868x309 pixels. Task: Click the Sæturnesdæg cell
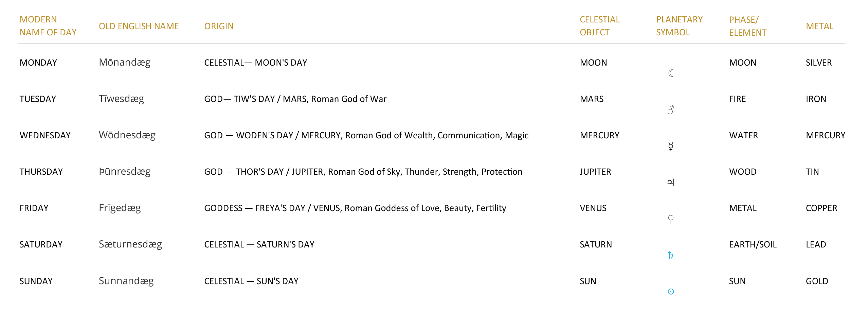pos(130,244)
